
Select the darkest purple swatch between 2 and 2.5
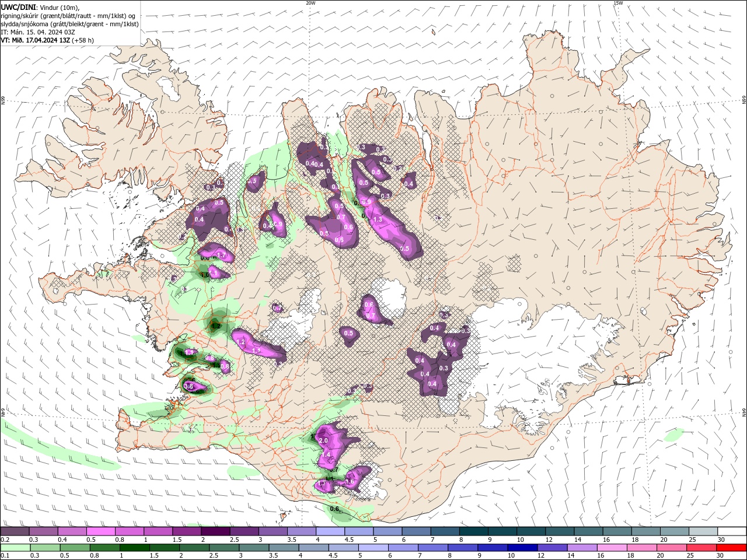(215, 531)
